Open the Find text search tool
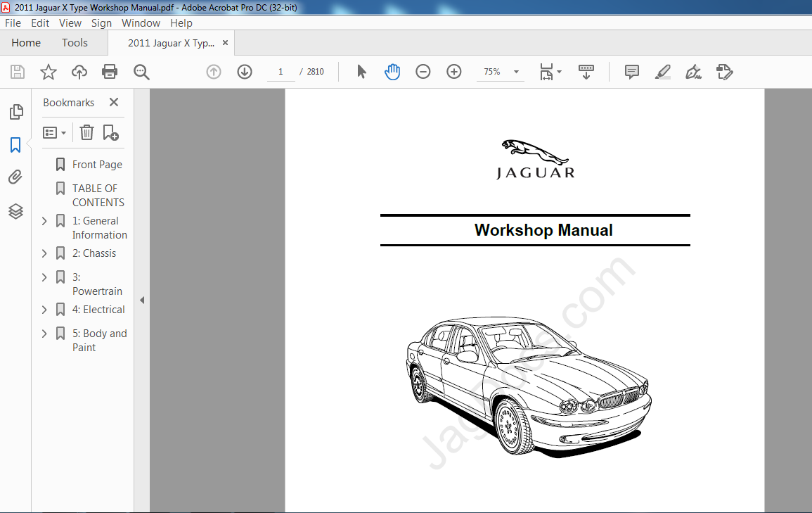This screenshot has width=812, height=513. click(x=141, y=72)
